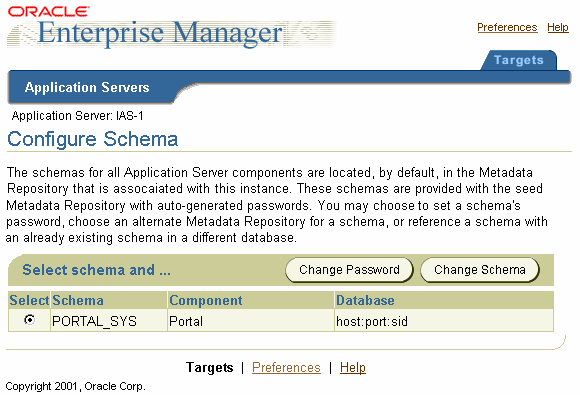Click the PORTAL_SYS schema cell
This screenshot has height=395, width=580.
[x=94, y=321]
